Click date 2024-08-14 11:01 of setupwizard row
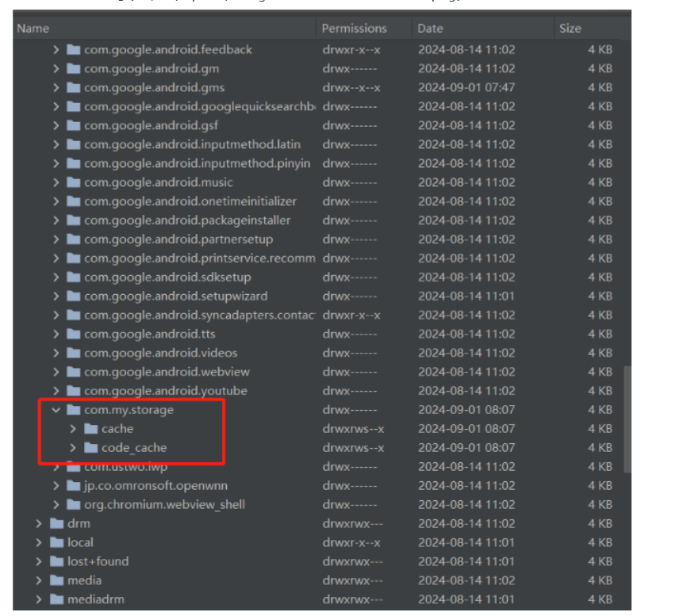 coord(466,296)
